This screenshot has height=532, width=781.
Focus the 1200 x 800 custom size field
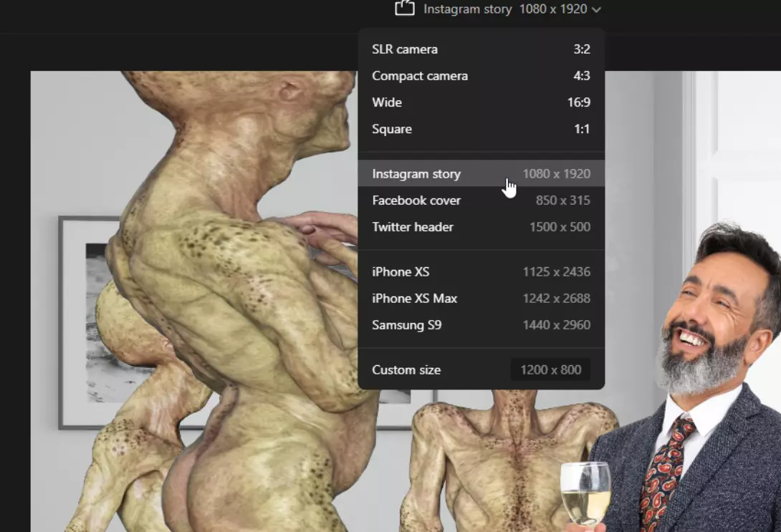pos(550,370)
